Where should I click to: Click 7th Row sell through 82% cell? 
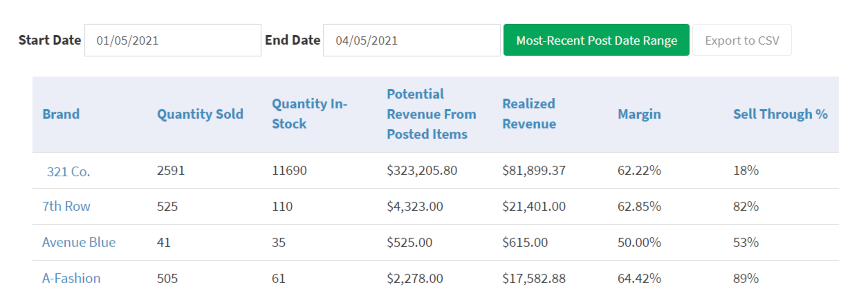746,206
